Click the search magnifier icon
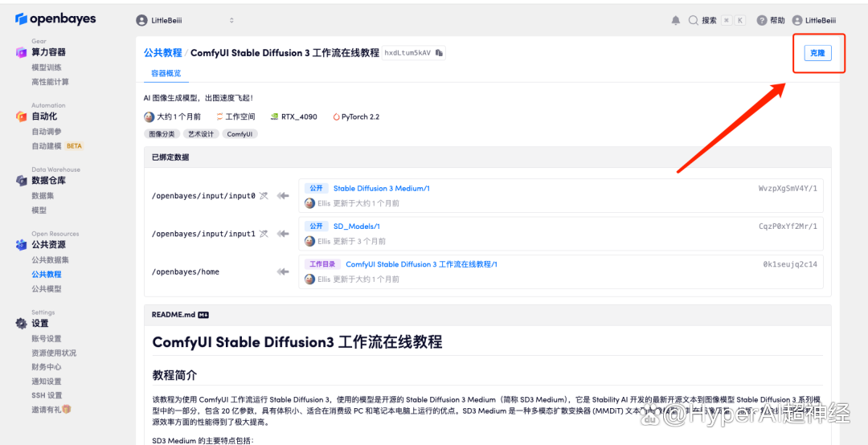This screenshot has height=445, width=868. tap(693, 20)
